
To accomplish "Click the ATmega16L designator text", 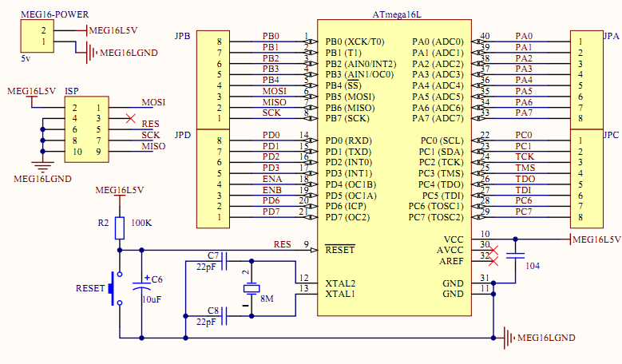I will pos(397,14).
